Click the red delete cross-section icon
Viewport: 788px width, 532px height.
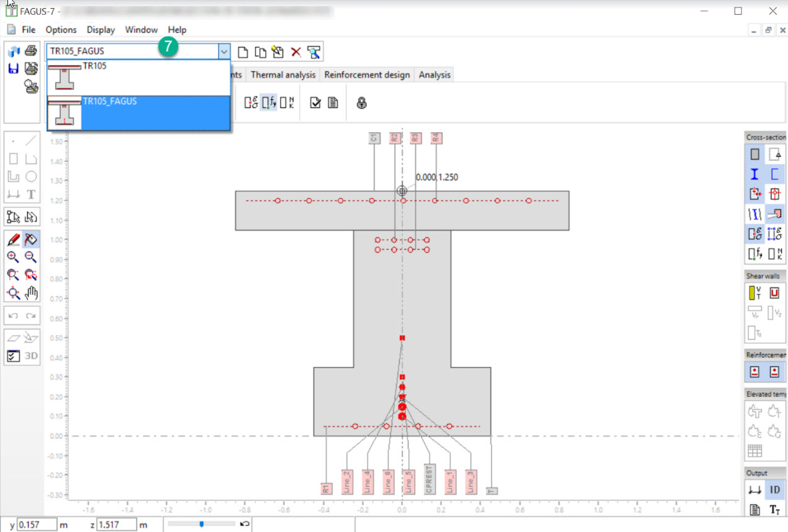click(296, 53)
